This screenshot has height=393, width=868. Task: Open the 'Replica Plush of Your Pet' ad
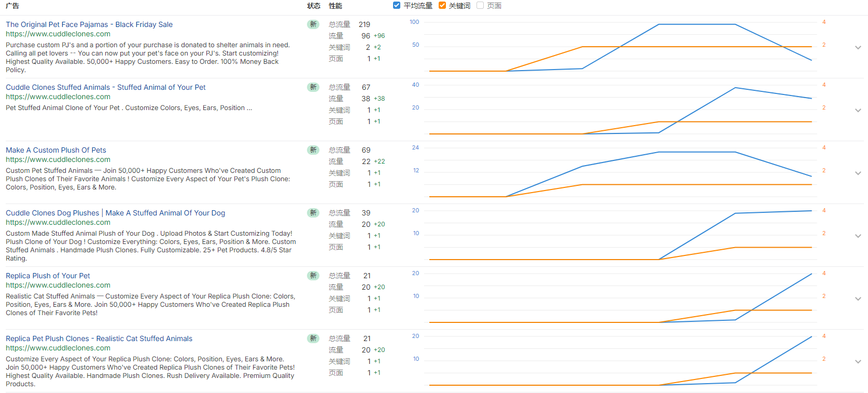click(x=48, y=276)
